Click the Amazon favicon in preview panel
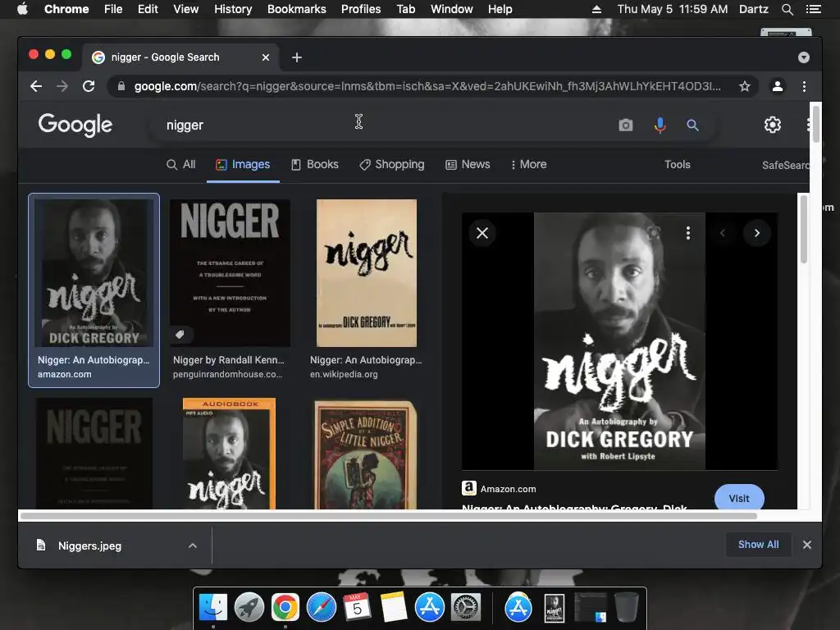840x630 pixels. 469,488
